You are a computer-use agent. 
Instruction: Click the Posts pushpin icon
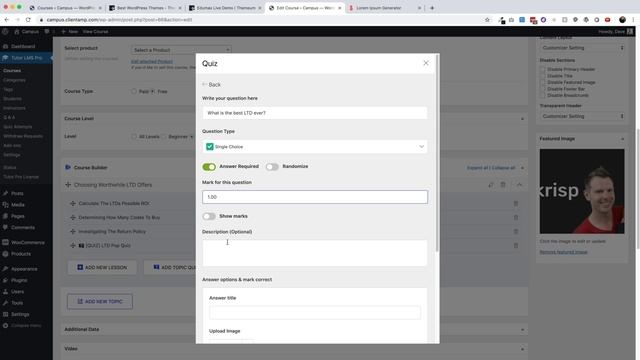5,193
